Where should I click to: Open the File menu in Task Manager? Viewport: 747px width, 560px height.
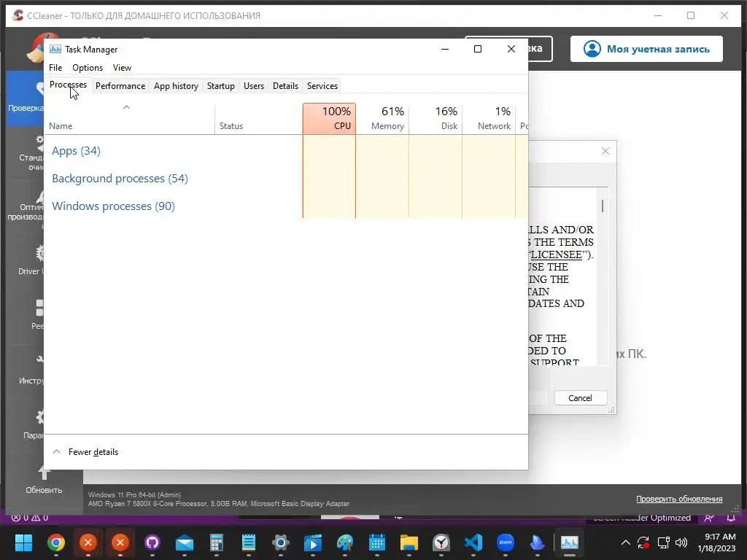[x=55, y=68]
